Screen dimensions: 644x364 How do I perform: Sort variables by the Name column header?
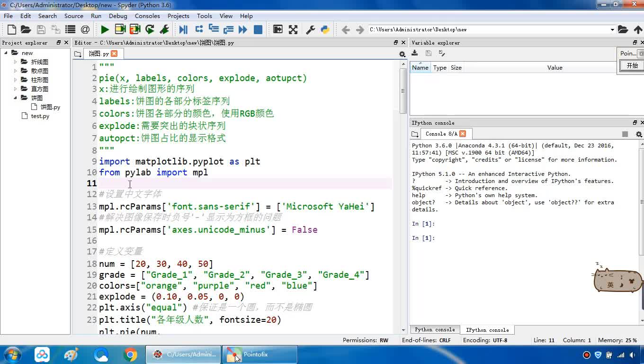point(420,68)
